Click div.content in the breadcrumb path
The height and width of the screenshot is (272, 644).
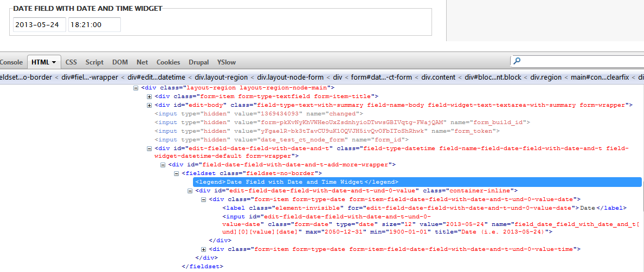[x=439, y=77]
